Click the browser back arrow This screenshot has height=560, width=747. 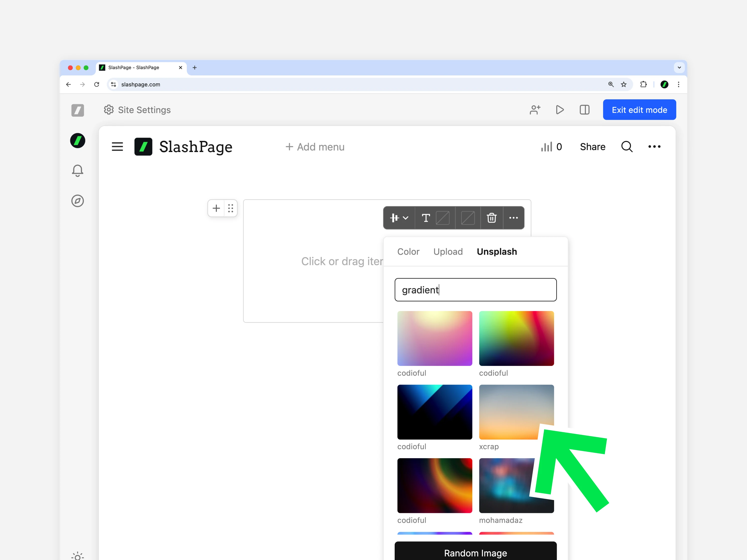68,84
